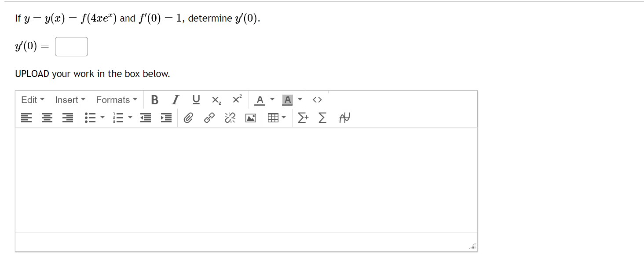Increase the indentation

(x=166, y=118)
